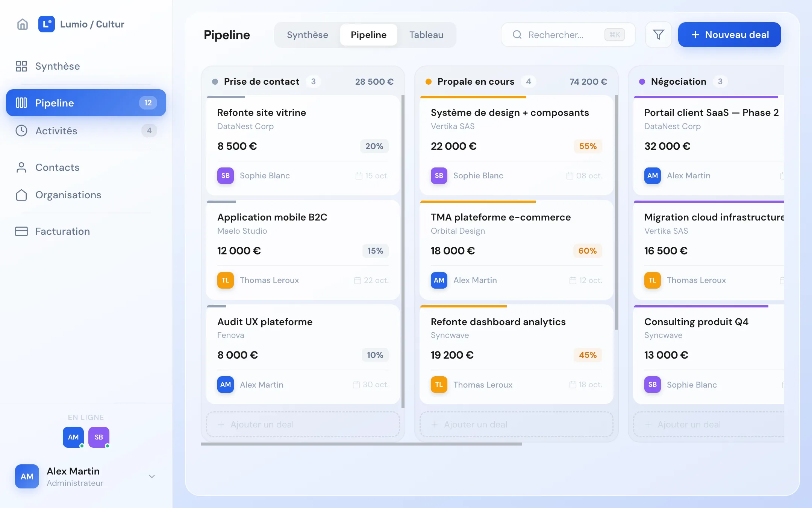Click the 74 200 € column total
Image resolution: width=812 pixels, height=508 pixels.
(x=588, y=82)
